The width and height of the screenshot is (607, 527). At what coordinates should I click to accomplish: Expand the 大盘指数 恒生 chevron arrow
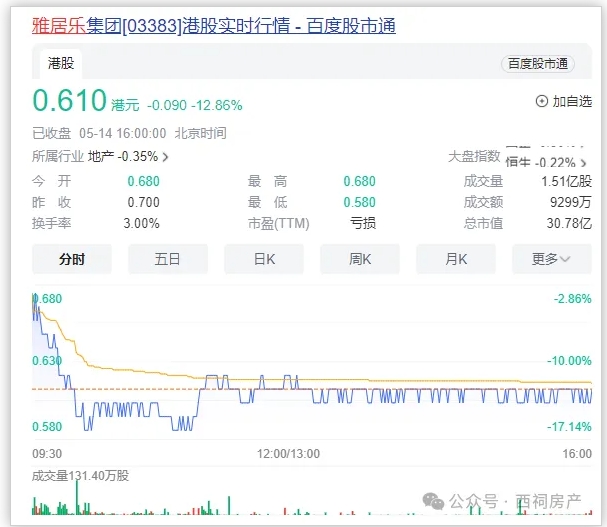[x=583, y=163]
